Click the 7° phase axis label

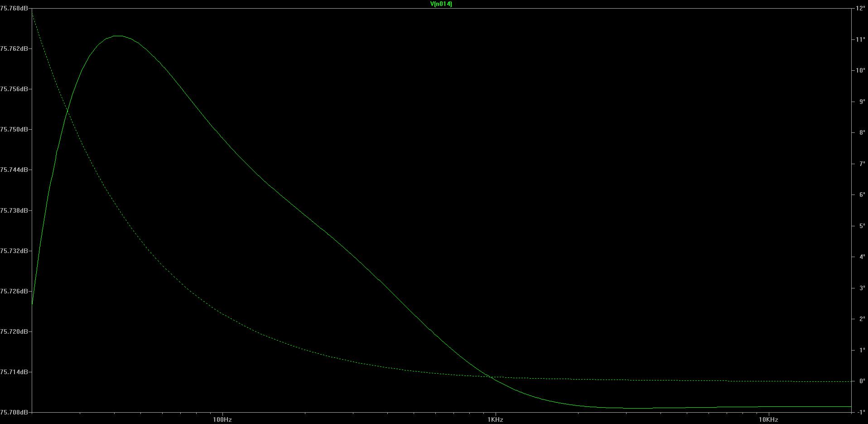pos(862,164)
